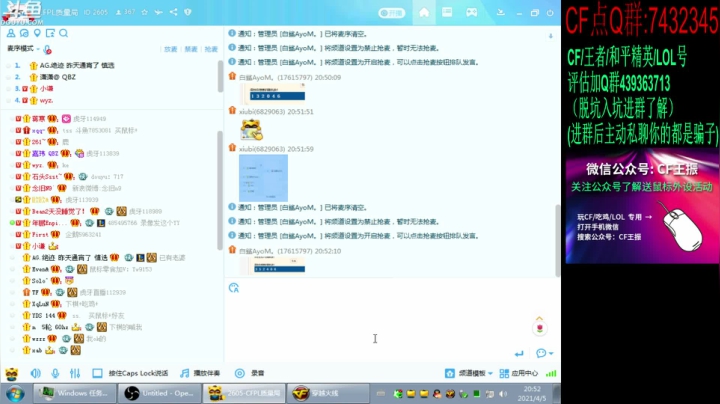The height and width of the screenshot is (404, 720).
Task: Click the 抢麦 link
Action: click(x=211, y=49)
